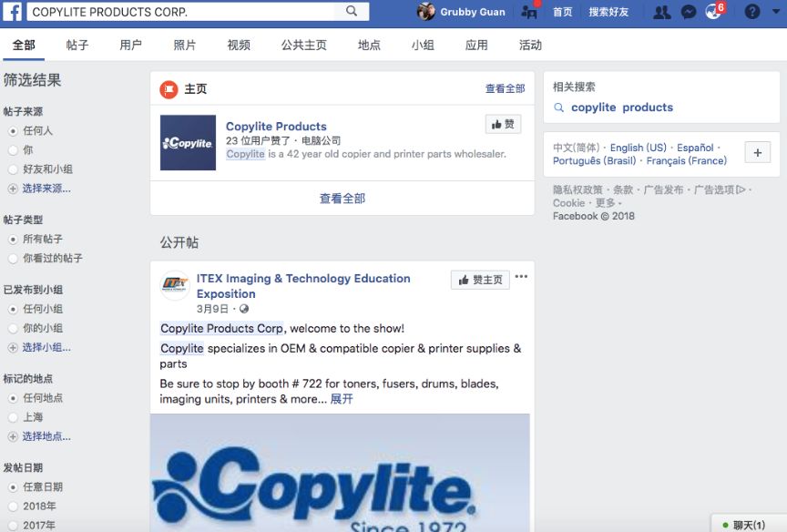Select the 上海 location radio button
Viewport: 787px width, 532px height.
pos(13,417)
